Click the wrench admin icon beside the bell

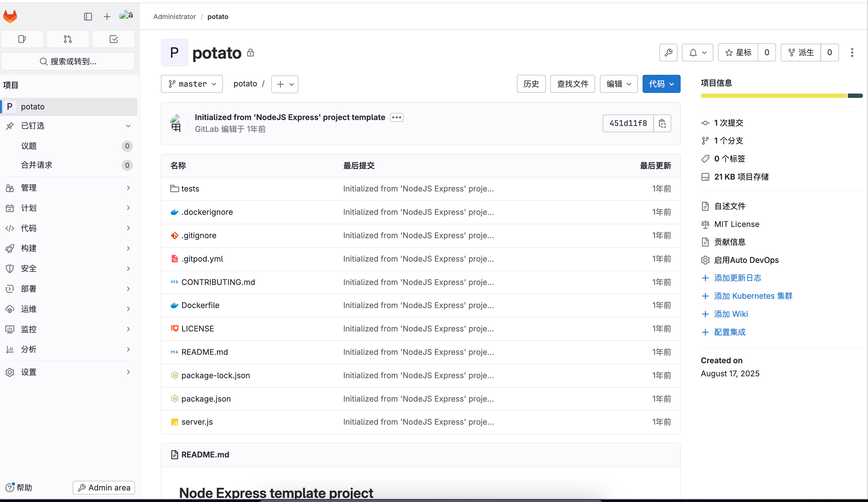pyautogui.click(x=668, y=52)
